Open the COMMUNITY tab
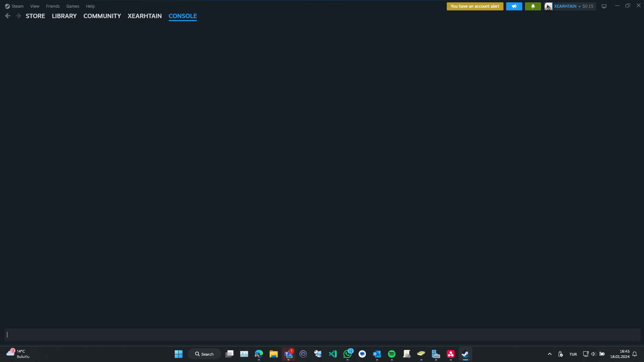 point(102,16)
